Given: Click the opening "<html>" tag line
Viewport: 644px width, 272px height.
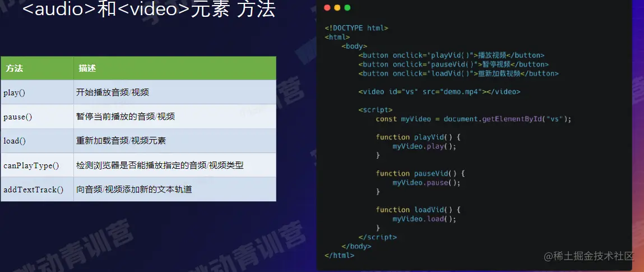Looking at the screenshot, I should [337, 37].
